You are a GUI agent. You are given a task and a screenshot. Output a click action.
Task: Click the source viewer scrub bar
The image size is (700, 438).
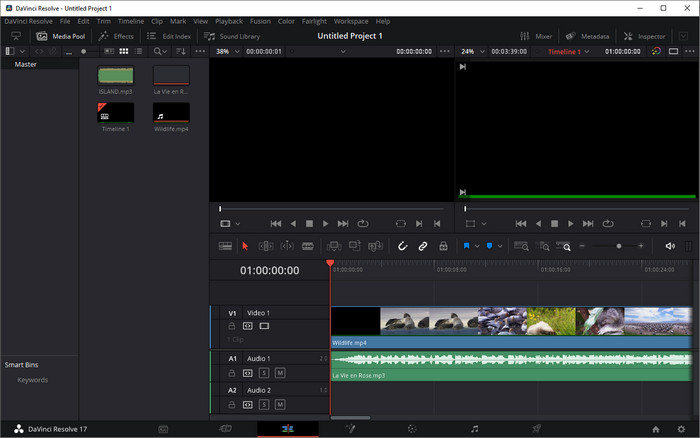coord(332,209)
